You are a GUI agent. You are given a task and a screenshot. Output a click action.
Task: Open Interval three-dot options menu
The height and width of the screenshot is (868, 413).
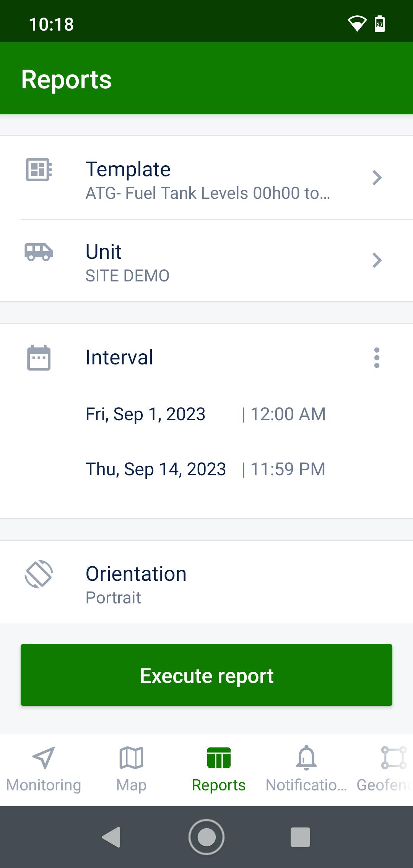pyautogui.click(x=377, y=358)
